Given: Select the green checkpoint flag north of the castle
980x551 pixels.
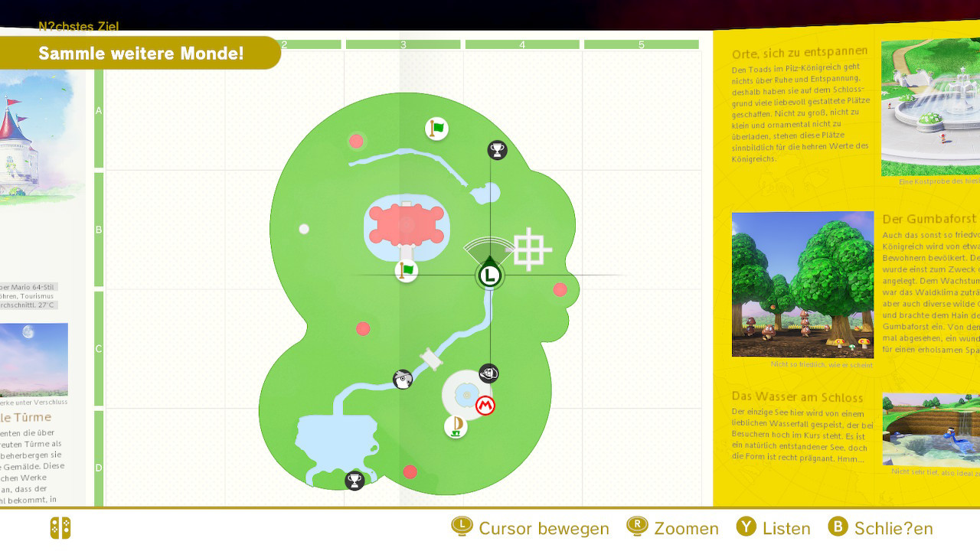Looking at the screenshot, I should pos(436,129).
